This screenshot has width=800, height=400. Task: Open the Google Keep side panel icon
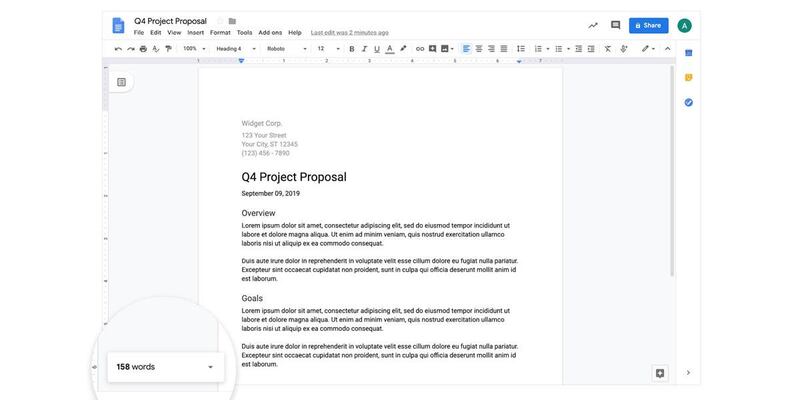point(688,77)
